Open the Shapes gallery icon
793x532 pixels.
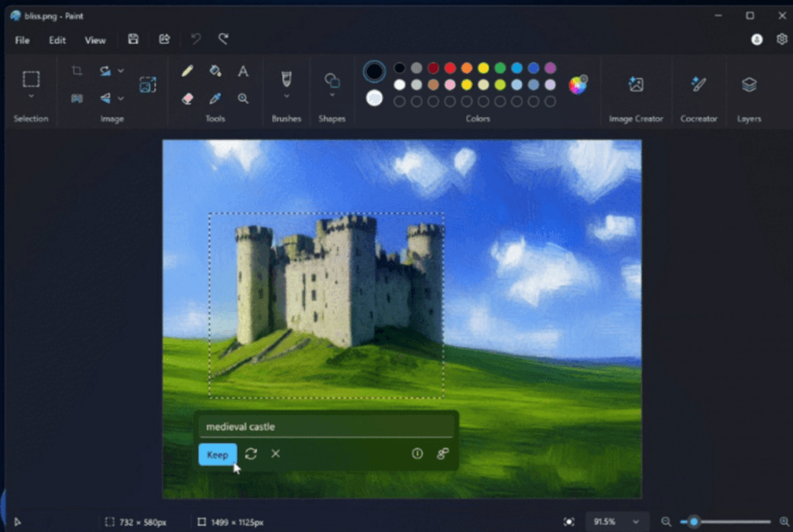pyautogui.click(x=331, y=80)
